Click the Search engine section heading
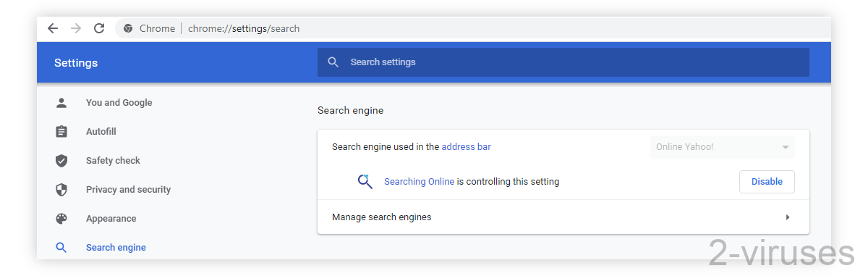Screen dimensions: 868x276 [x=351, y=111]
